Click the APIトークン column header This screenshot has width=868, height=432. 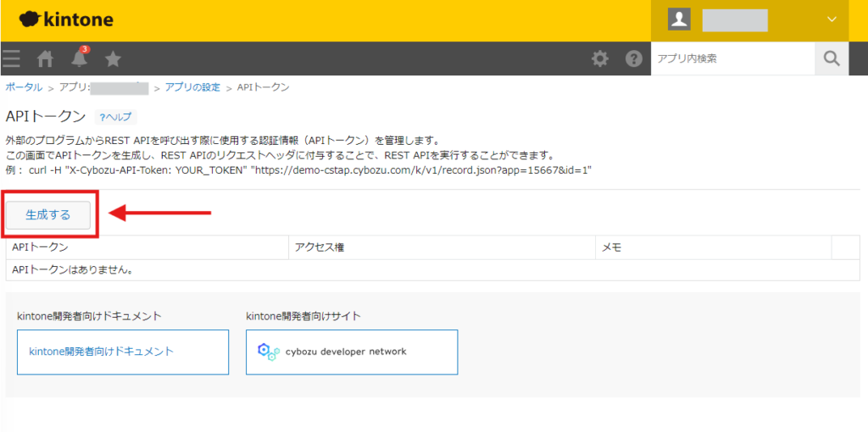pos(147,248)
